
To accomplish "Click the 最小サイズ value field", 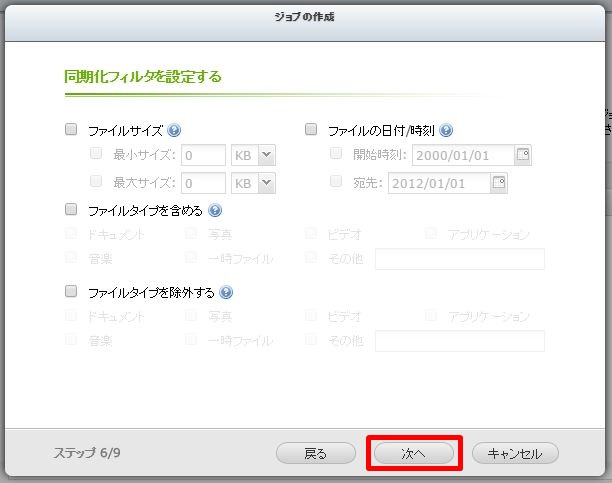I will click(203, 155).
